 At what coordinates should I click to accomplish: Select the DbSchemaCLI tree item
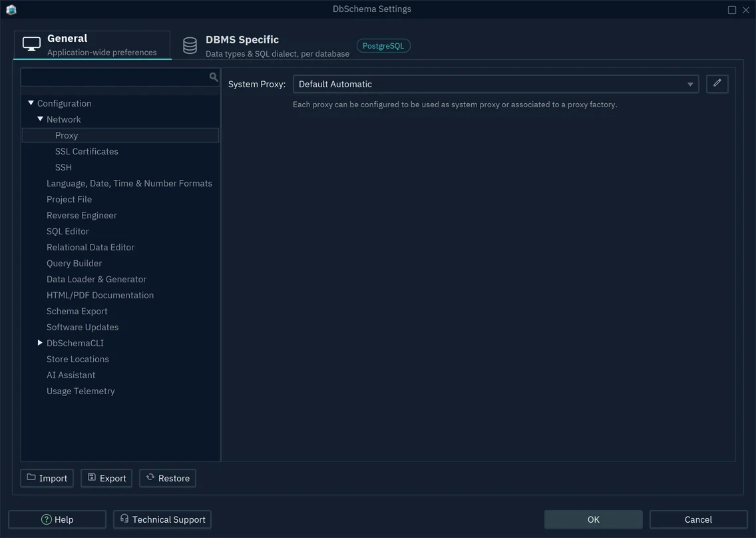(75, 343)
